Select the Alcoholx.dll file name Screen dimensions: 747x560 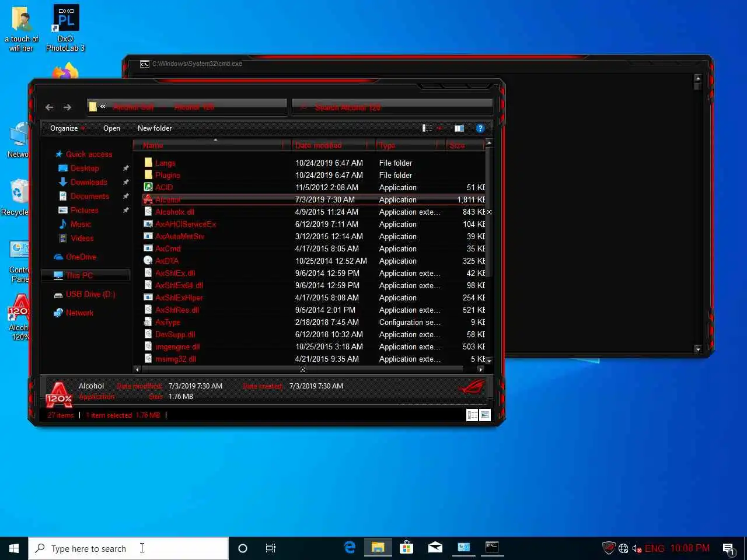pyautogui.click(x=174, y=212)
